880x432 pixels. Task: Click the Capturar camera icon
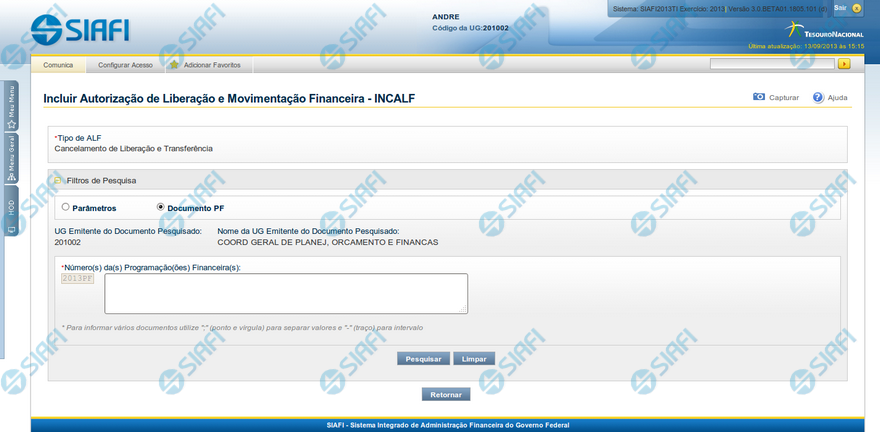click(x=759, y=98)
